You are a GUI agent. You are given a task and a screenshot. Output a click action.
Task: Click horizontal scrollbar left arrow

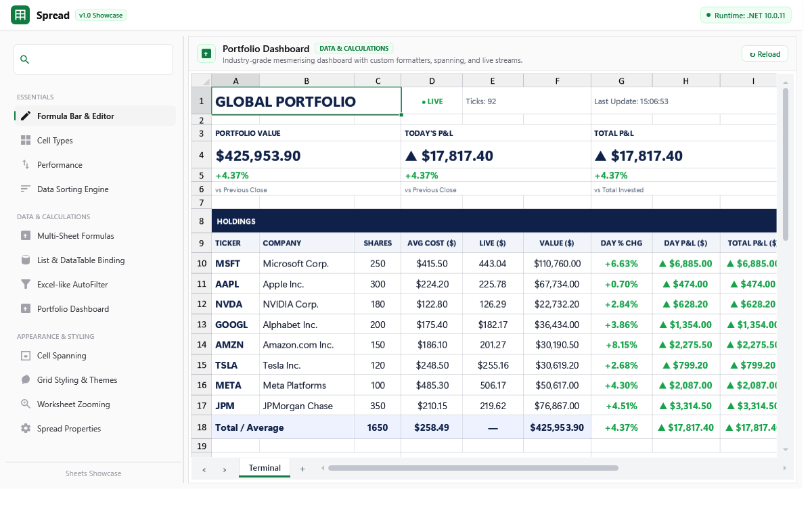[x=323, y=468]
